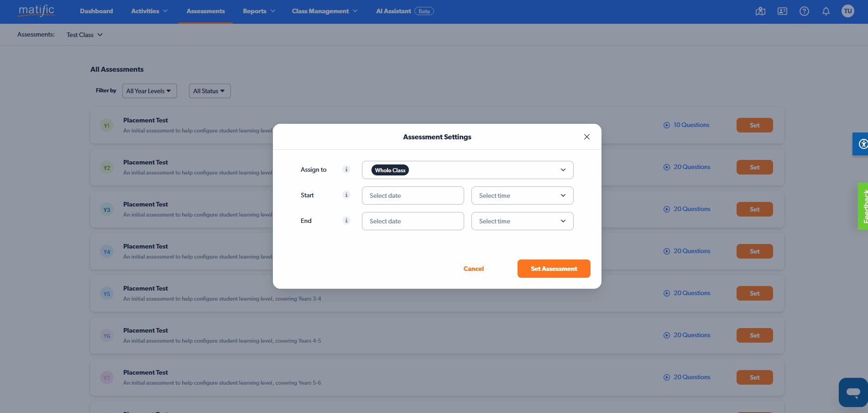Open the Start time Select time dropdown
868x413 pixels.
[522, 196]
